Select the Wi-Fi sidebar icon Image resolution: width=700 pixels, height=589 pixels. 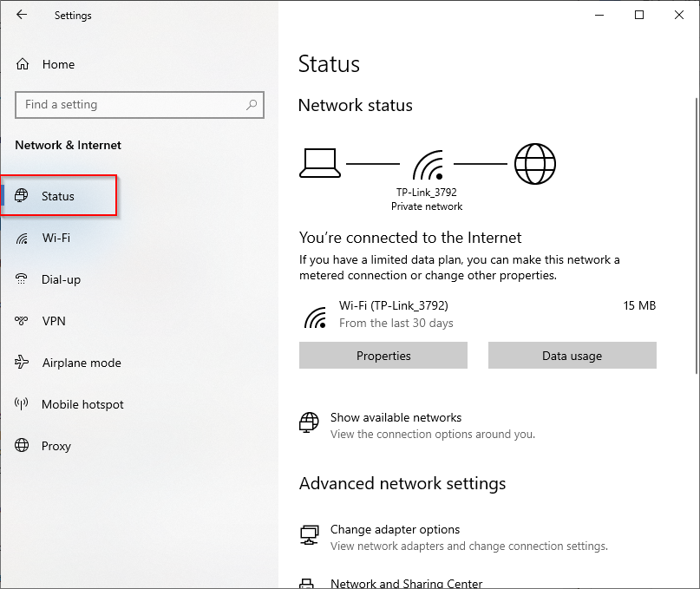click(x=23, y=238)
